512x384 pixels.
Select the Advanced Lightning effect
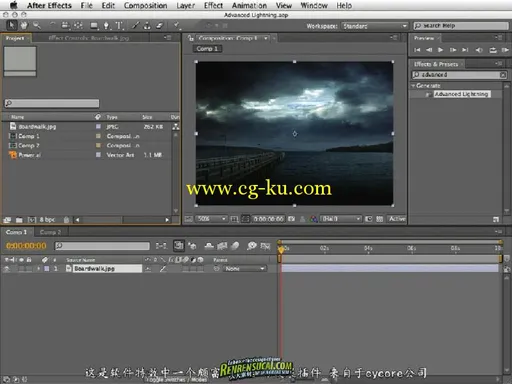(x=461, y=94)
